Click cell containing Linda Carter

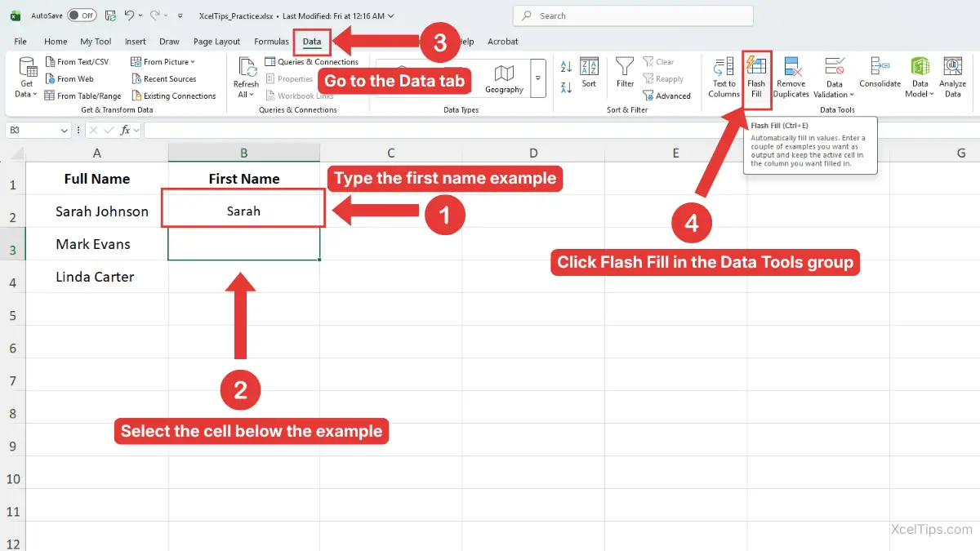[97, 277]
